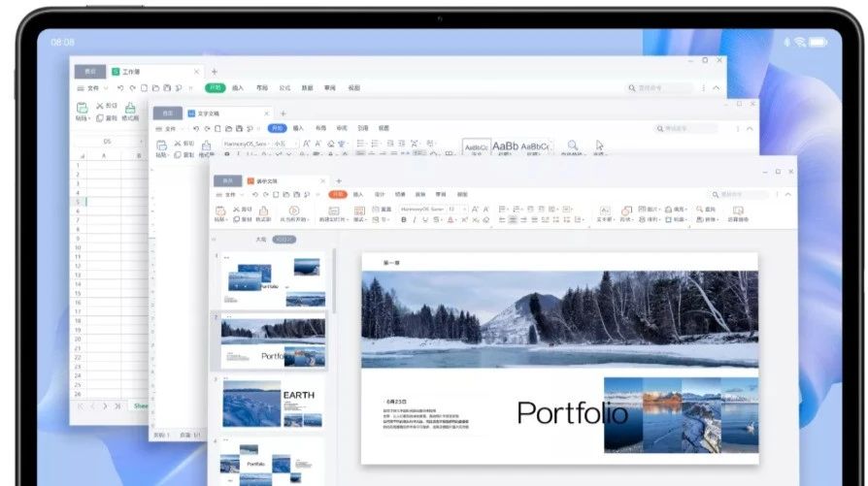
Task: Click the font color icon in presentation ribbon
Action: click(x=451, y=220)
